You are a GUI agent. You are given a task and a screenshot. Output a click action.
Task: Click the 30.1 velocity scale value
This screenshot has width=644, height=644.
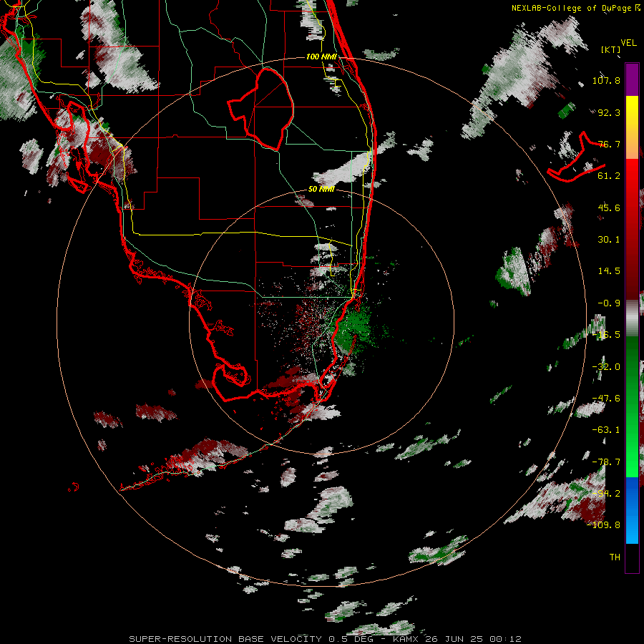coord(609,240)
